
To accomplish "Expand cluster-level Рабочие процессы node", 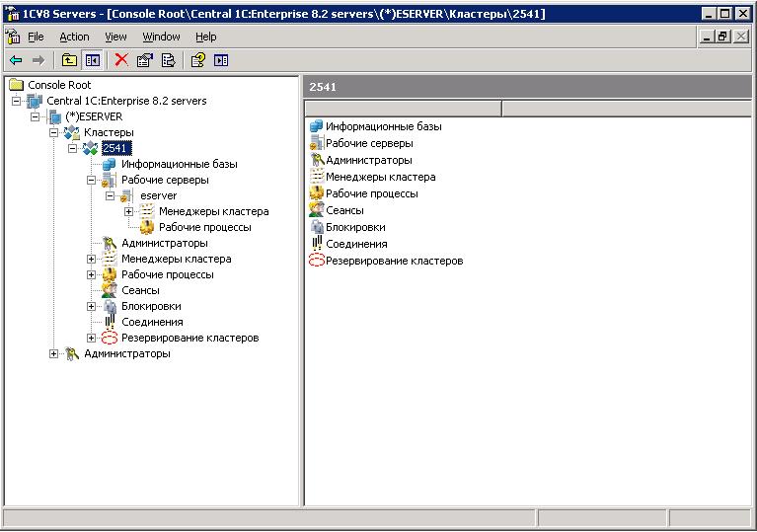I will (x=91, y=274).
